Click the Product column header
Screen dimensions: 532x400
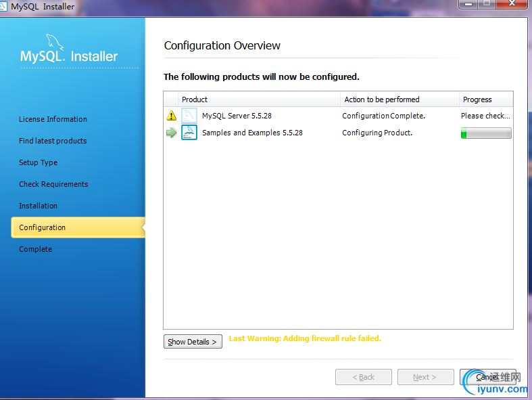[259, 99]
